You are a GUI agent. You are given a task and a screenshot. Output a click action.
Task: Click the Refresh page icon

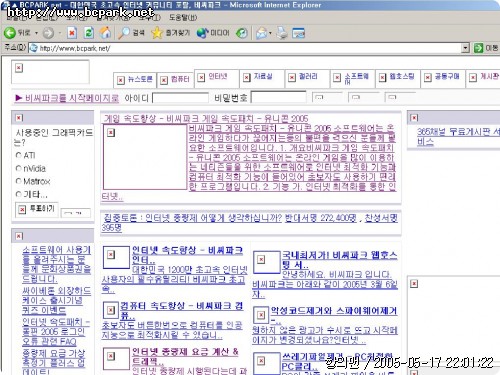89,33
